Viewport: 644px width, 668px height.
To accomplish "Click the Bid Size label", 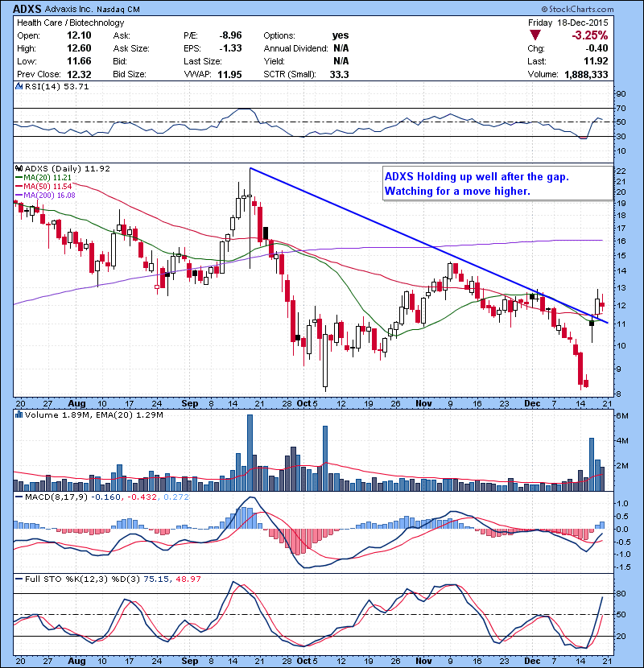I will [x=130, y=75].
